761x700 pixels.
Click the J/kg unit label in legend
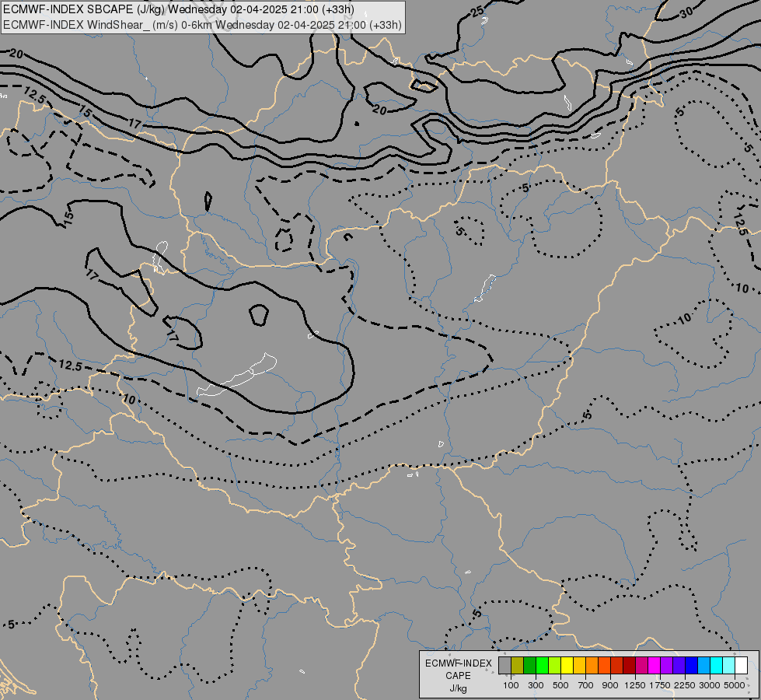tap(458, 688)
